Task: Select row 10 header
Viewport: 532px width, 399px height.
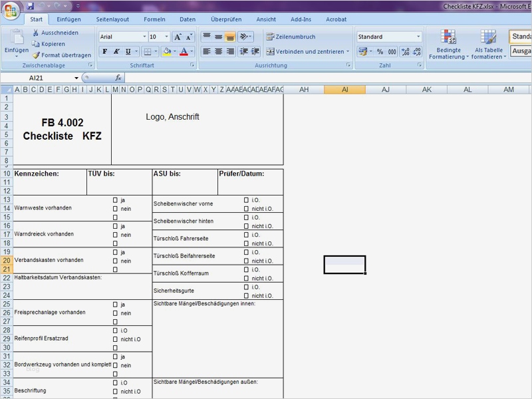Action: pyautogui.click(x=7, y=174)
